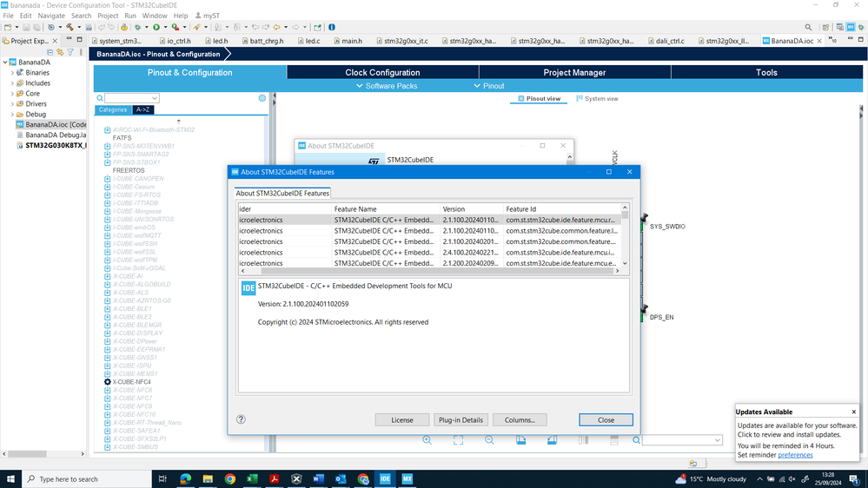This screenshot has width=868, height=488.
Task: Collapse all in Project Explorer
Action: (50, 52)
